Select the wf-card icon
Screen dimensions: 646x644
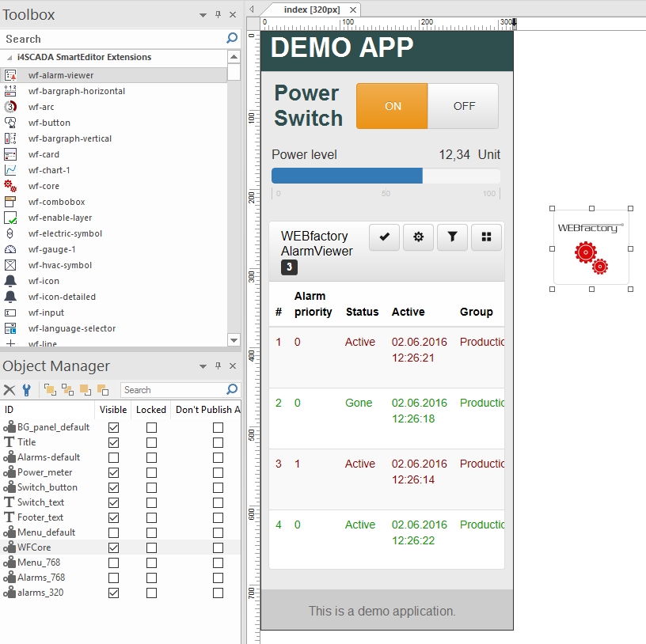(10, 154)
